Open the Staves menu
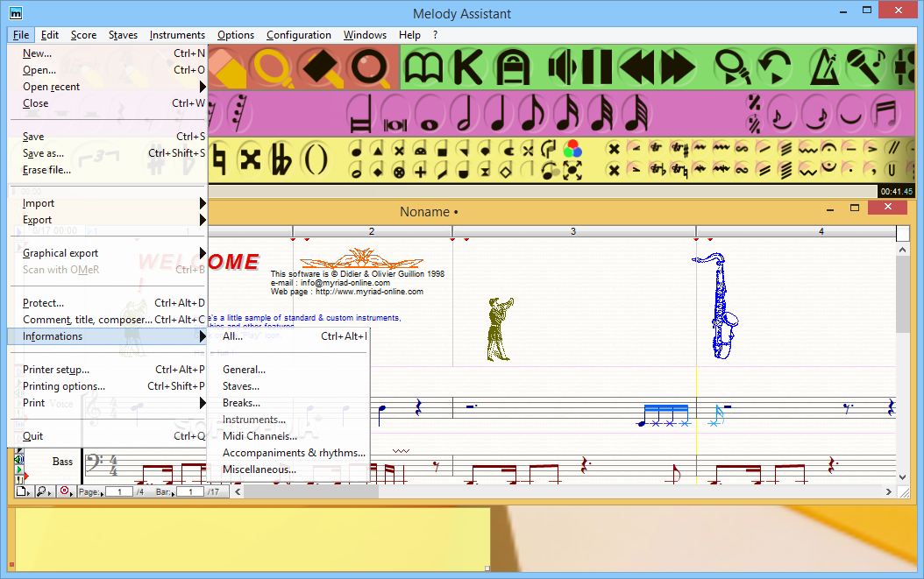924x579 pixels. 123,35
